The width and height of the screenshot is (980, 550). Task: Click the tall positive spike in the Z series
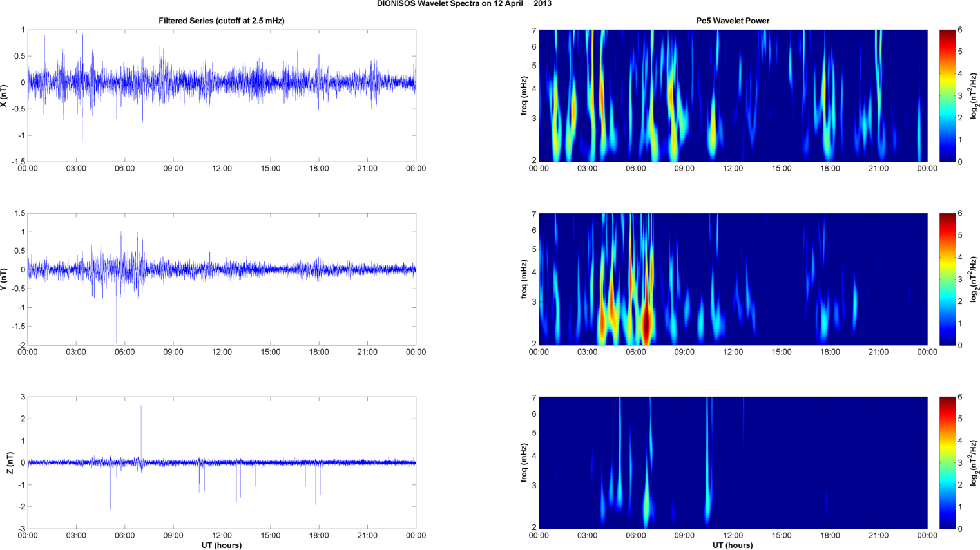141,433
